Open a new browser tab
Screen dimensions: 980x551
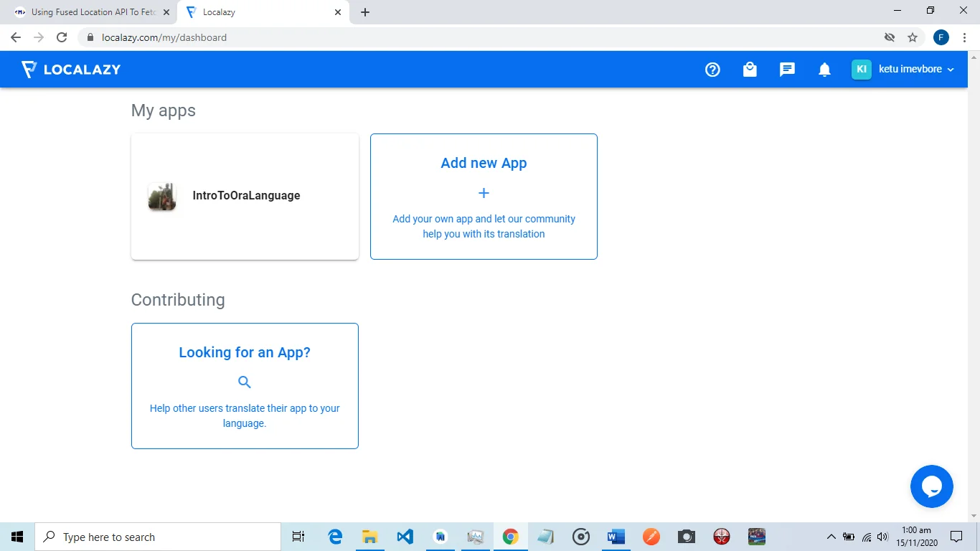click(x=365, y=12)
